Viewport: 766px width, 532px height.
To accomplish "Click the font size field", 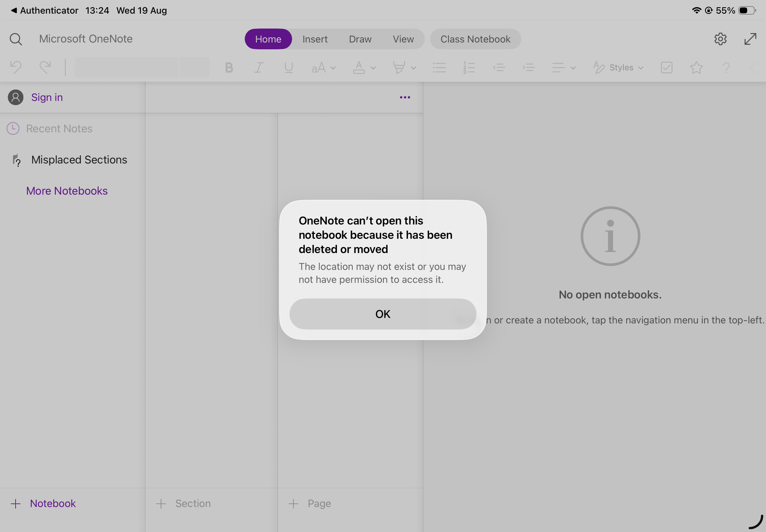I will [195, 68].
